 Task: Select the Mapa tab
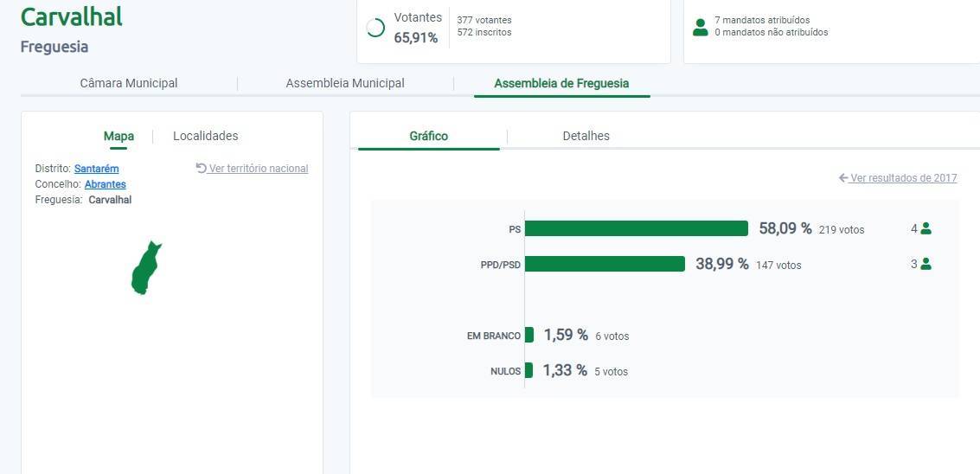(118, 136)
